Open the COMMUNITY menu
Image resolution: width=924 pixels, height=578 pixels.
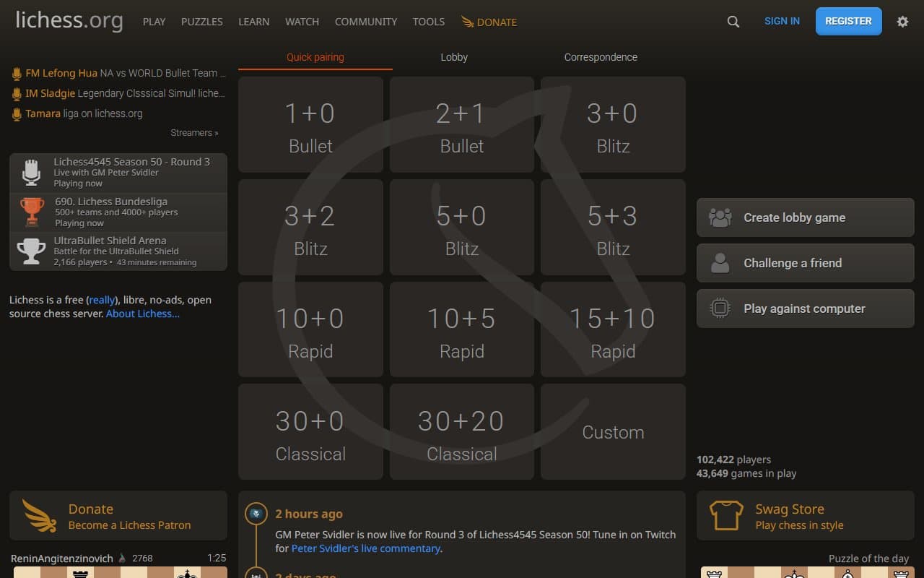366,22
